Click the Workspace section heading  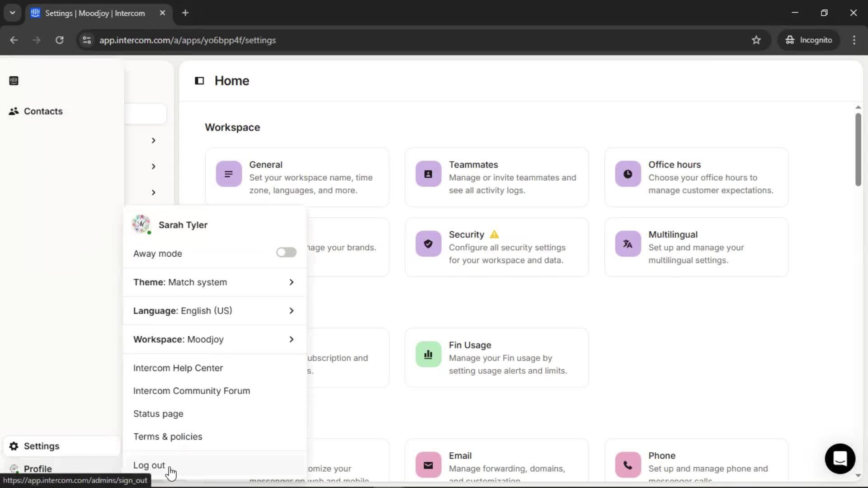click(232, 127)
